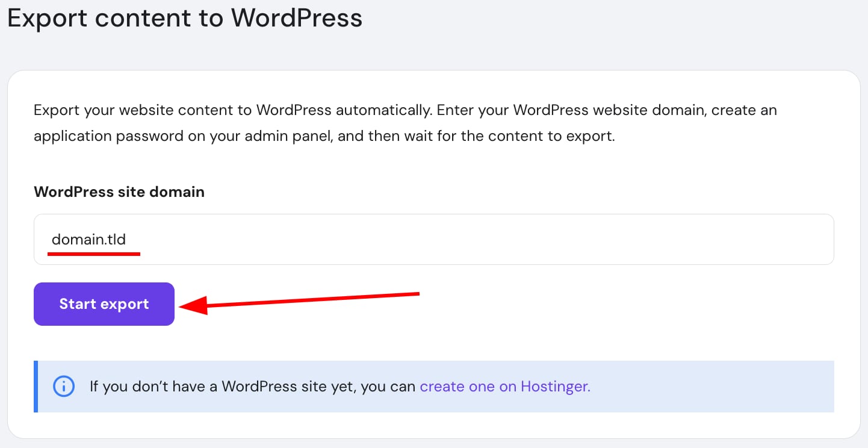The height and width of the screenshot is (448, 868).
Task: Click the word 'Hostinger.' in the purple link
Action: click(x=555, y=386)
